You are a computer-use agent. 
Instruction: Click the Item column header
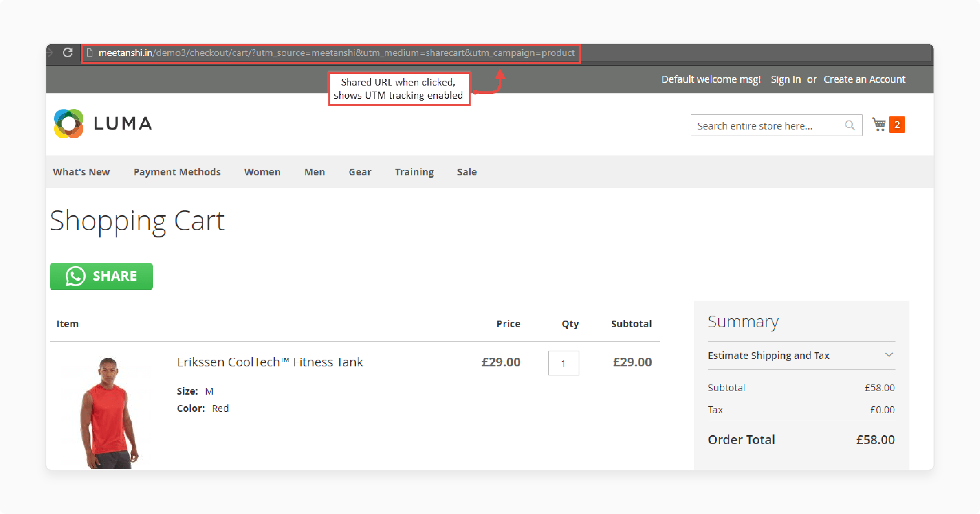[x=67, y=324]
